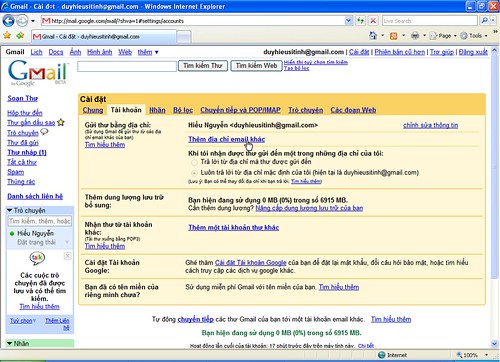Expand the 'thêm' services dropdown
The width and height of the screenshot is (500, 362).
(x=148, y=52)
